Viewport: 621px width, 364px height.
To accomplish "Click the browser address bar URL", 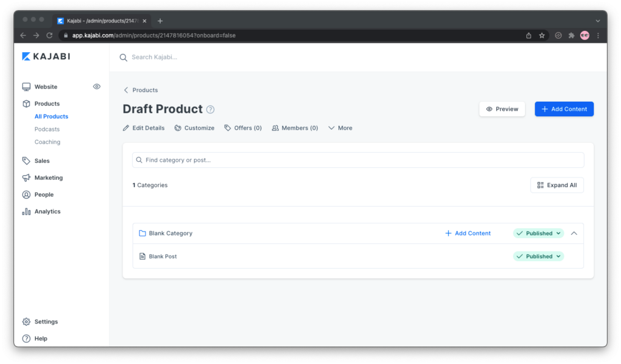I will tap(153, 36).
